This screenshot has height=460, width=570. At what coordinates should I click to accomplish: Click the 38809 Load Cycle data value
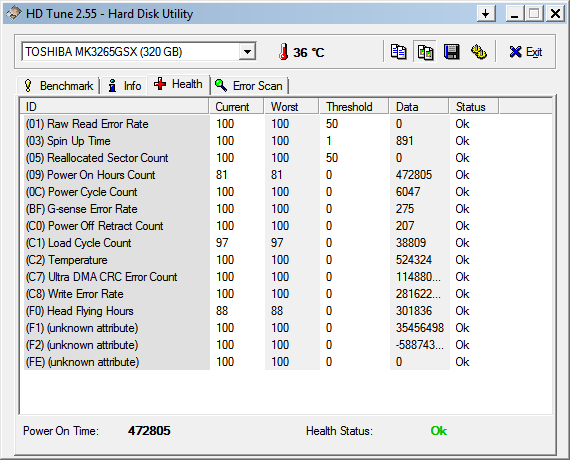tap(411, 243)
